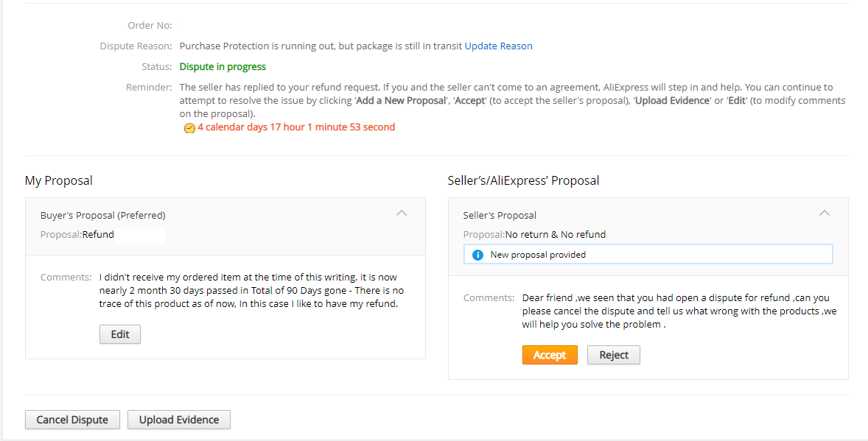
Task: Click the New proposal provided notice box
Action: click(x=648, y=255)
